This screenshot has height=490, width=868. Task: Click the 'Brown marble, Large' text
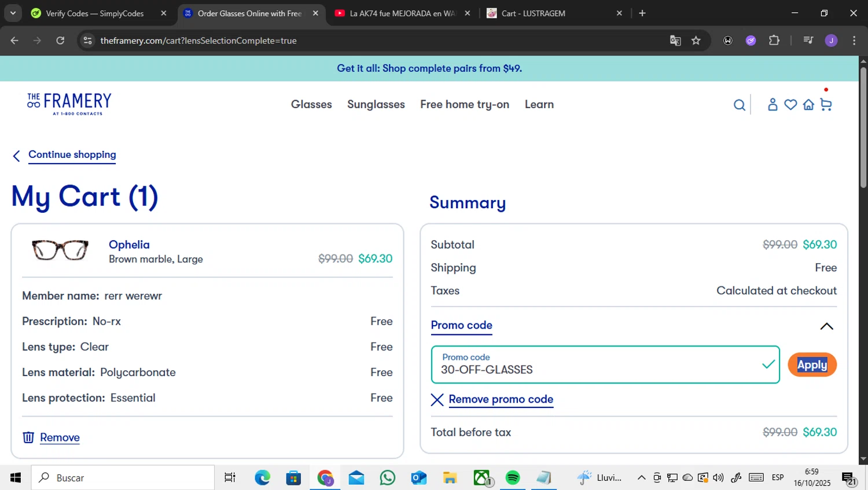(156, 259)
